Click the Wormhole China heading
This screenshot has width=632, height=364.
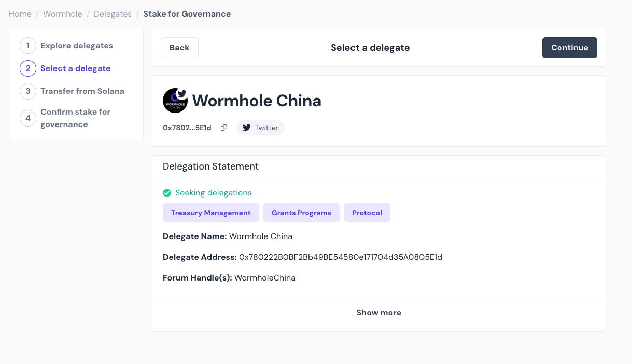point(257,101)
